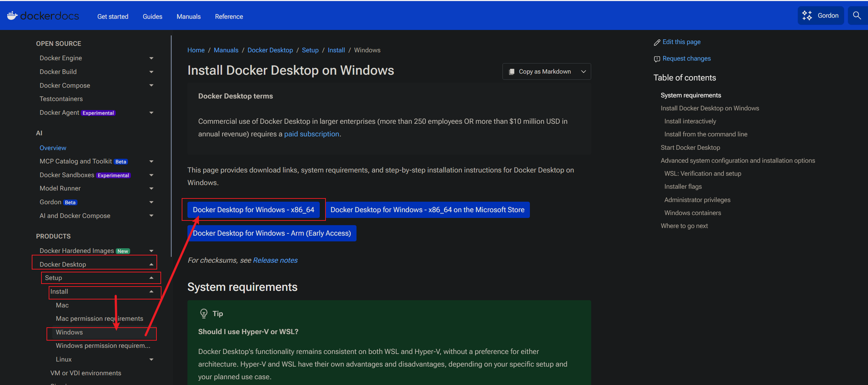Jump to Windows containers section
This screenshot has width=868, height=385.
[692, 213]
